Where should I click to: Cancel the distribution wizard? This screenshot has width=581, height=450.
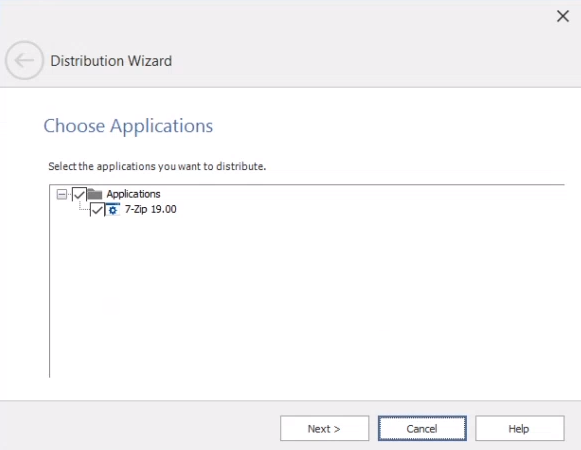point(422,429)
